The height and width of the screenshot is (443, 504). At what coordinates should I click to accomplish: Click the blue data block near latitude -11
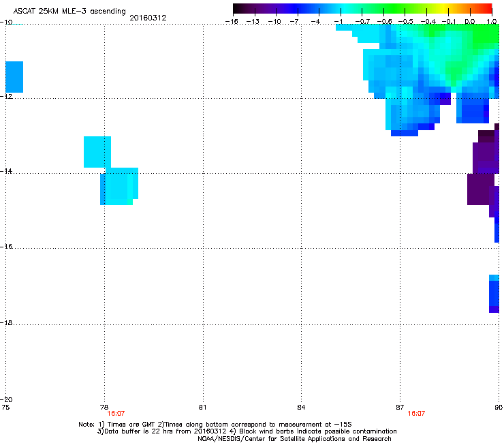pos(14,77)
